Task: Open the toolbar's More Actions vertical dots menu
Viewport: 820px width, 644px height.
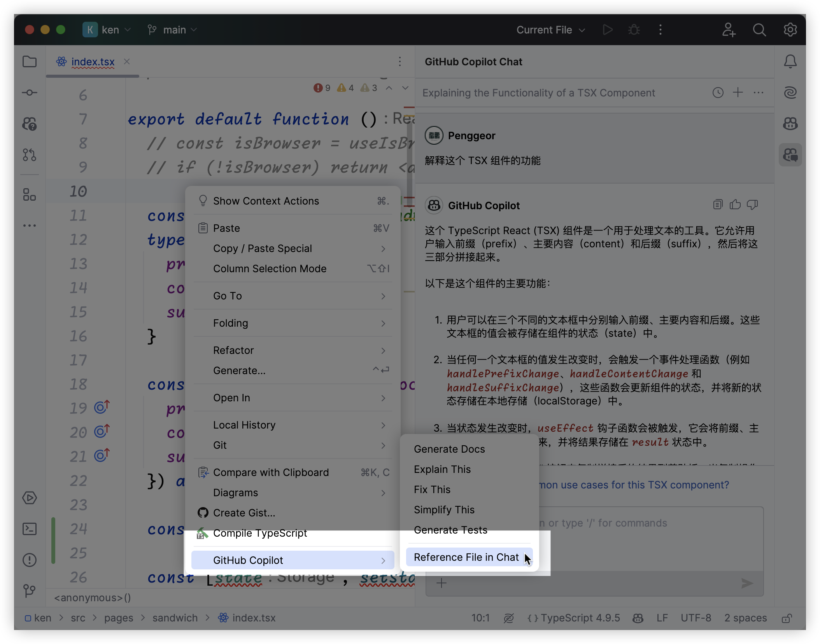Action: pyautogui.click(x=660, y=30)
